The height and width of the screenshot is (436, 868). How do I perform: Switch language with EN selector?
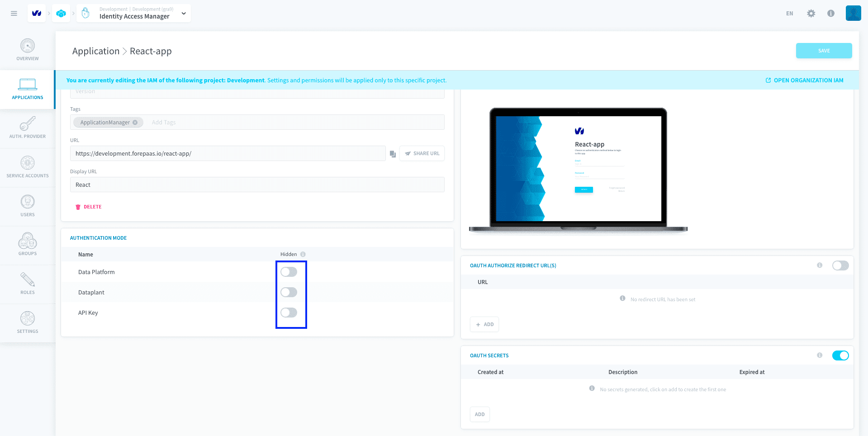point(789,14)
